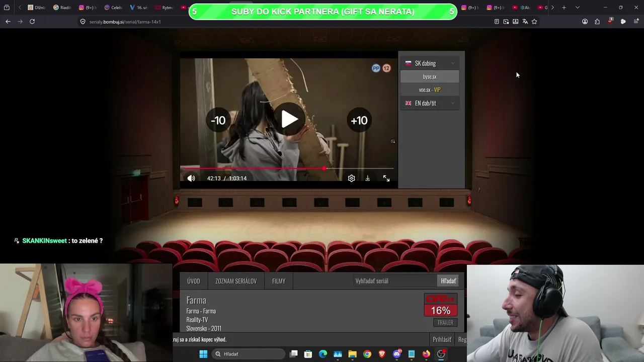Rewind the video by 10 seconds
This screenshot has width=644, height=362.
point(218,120)
